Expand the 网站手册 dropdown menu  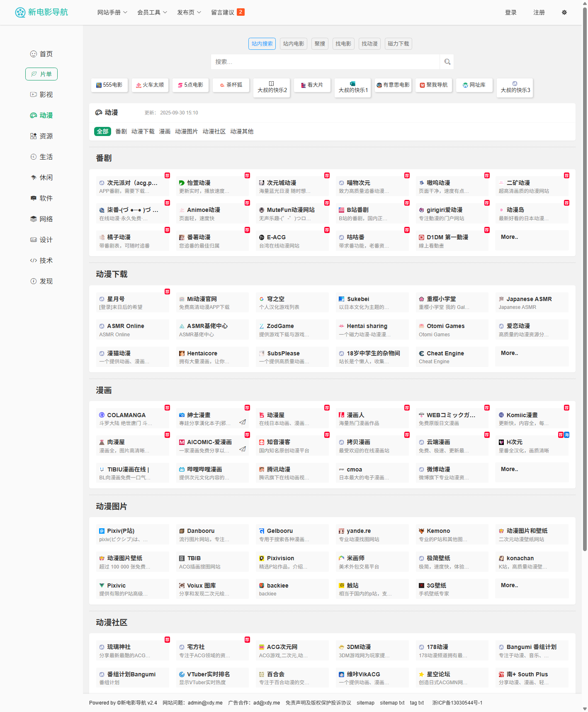click(112, 12)
